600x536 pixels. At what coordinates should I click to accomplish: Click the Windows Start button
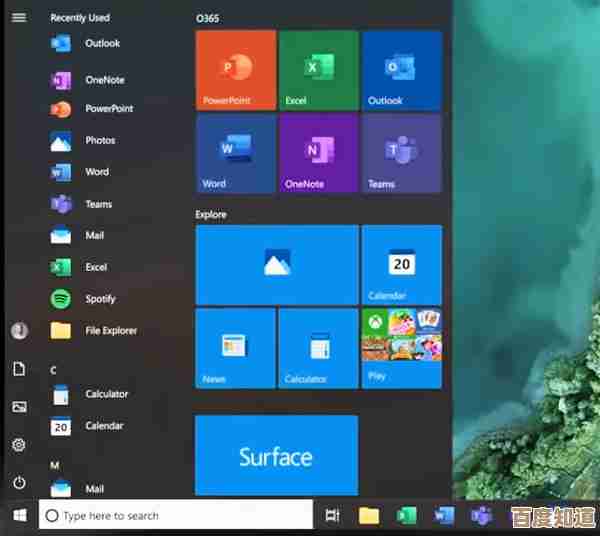[x=20, y=515]
